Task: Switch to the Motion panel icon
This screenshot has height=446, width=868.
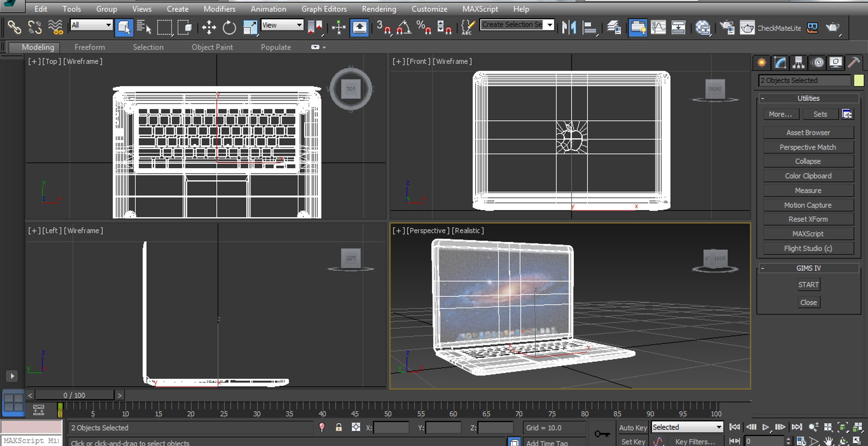Action: point(817,62)
